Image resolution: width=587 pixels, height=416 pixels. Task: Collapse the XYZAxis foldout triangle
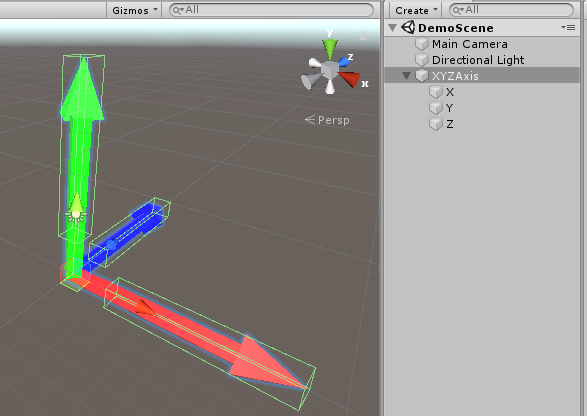tap(407, 76)
